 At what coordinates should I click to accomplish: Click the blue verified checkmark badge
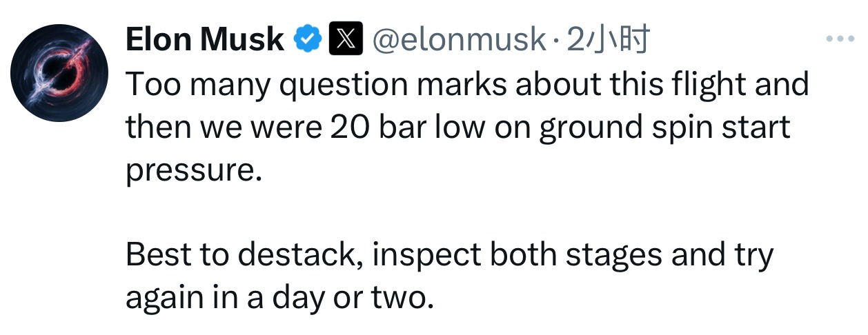(308, 41)
